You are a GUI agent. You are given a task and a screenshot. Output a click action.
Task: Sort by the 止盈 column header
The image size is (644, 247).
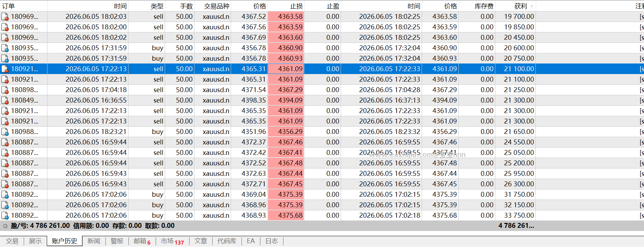[323, 6]
